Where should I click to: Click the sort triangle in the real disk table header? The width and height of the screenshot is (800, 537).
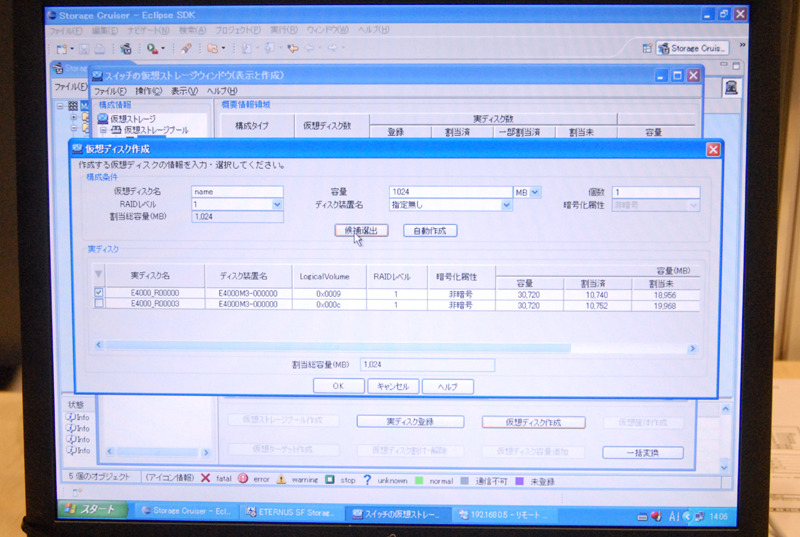click(x=98, y=274)
